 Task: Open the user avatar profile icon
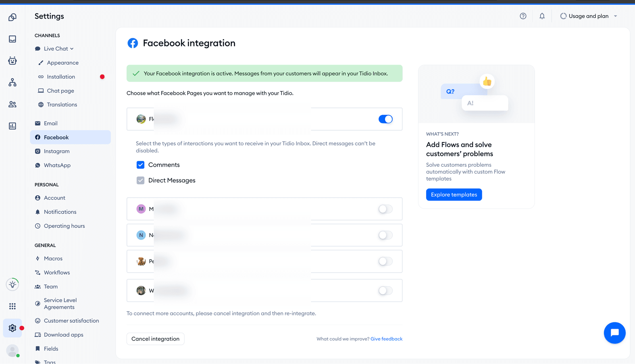(13, 351)
